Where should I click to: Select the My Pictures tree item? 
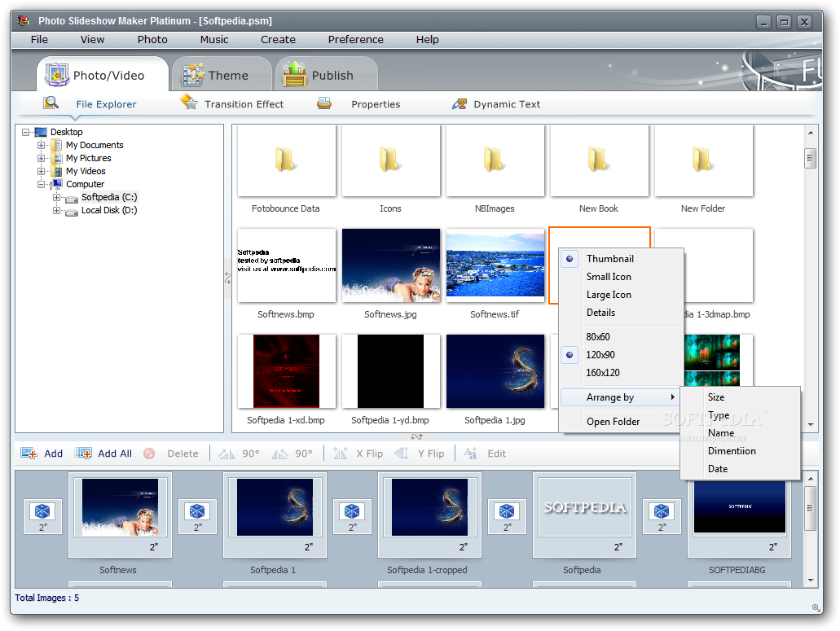[88, 158]
